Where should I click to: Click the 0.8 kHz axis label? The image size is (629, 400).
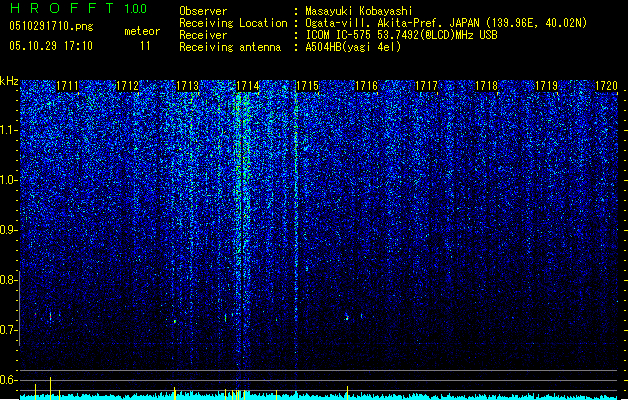pyautogui.click(x=8, y=280)
